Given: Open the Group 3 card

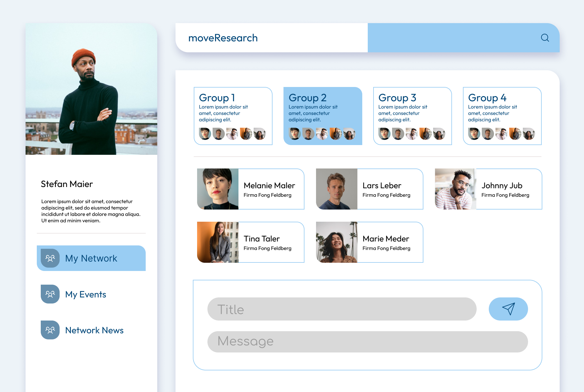Looking at the screenshot, I should (412, 116).
